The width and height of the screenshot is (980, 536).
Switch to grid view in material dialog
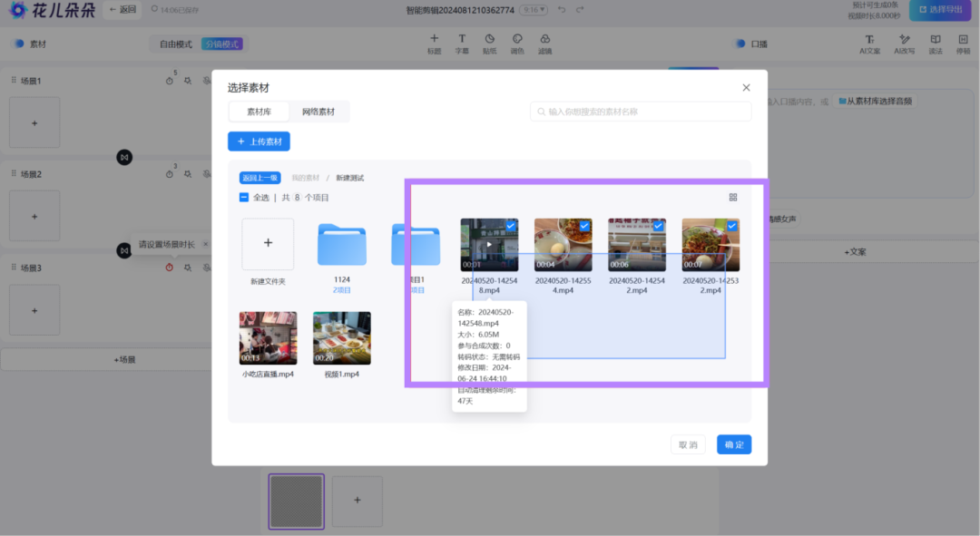pos(733,198)
